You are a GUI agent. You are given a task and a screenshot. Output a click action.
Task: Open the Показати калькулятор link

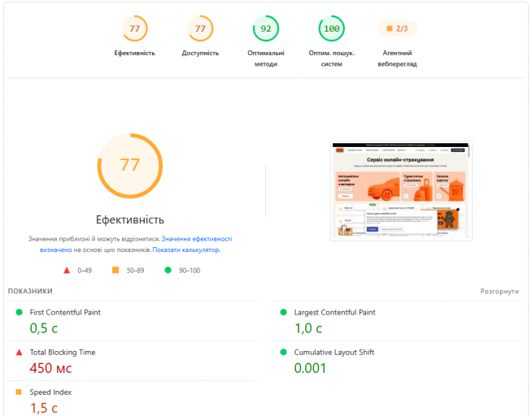tap(186, 249)
